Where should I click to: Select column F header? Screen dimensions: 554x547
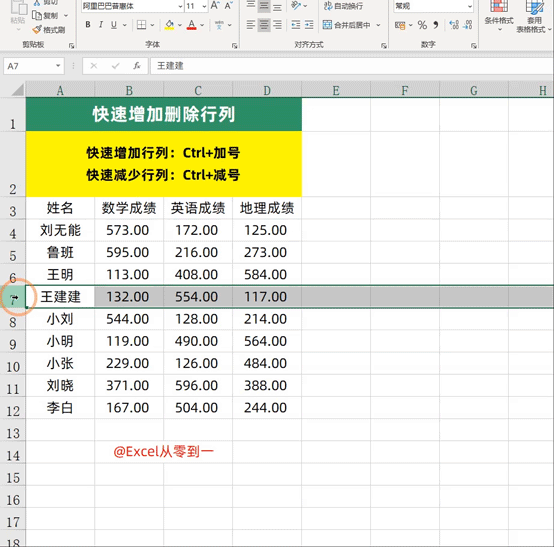(405, 90)
